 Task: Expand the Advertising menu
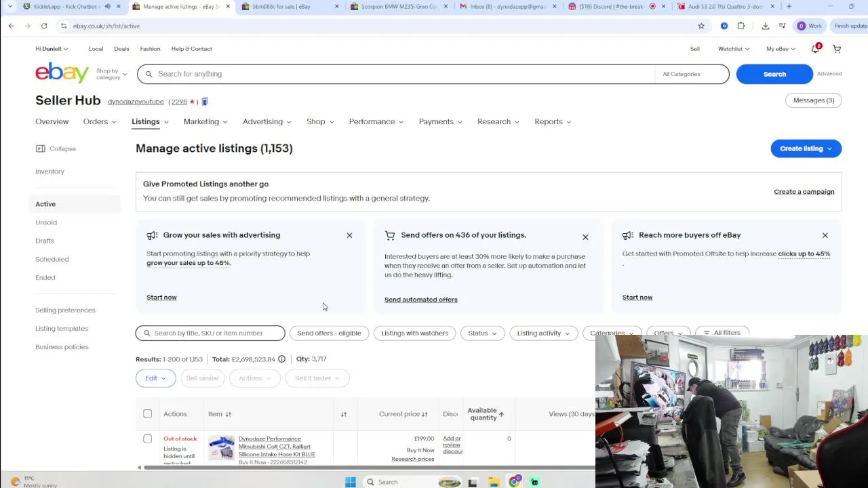point(267,121)
